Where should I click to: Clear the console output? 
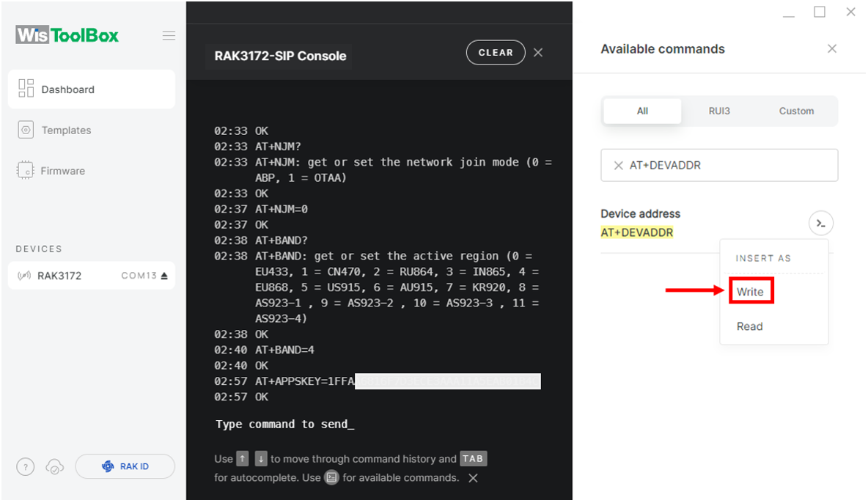pos(496,53)
